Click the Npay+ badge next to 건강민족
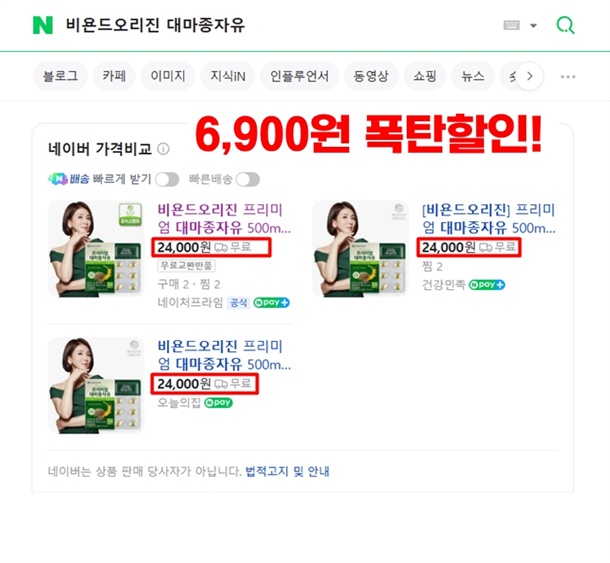The width and height of the screenshot is (610, 563). (487, 285)
